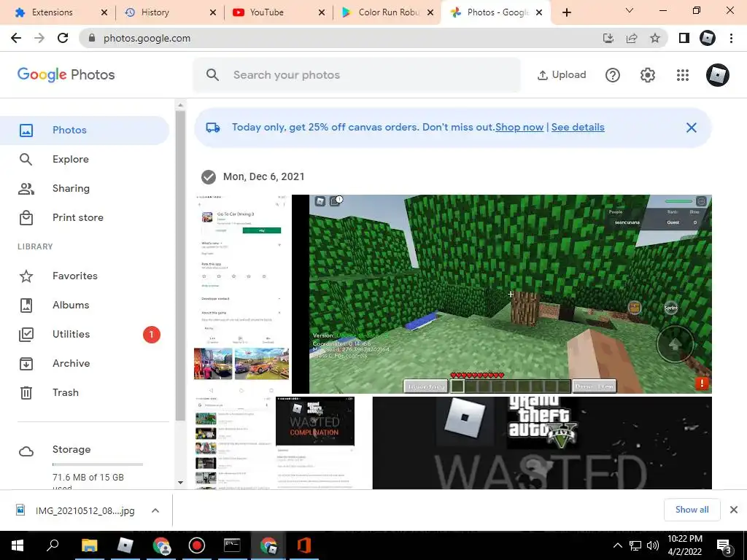Open the Google apps grid
This screenshot has width=747, height=560.
(683, 75)
